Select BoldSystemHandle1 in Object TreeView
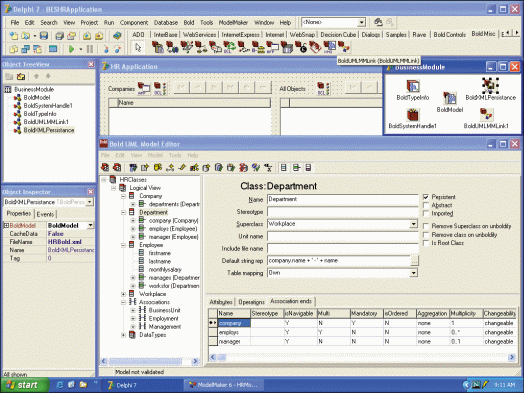Viewport: 524px width, 393px height. (x=48, y=106)
